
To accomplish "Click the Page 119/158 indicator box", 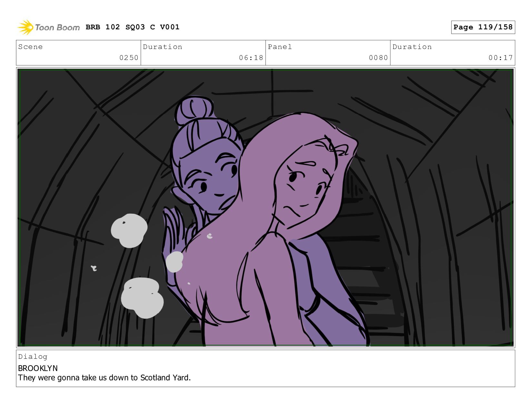I will pos(483,27).
